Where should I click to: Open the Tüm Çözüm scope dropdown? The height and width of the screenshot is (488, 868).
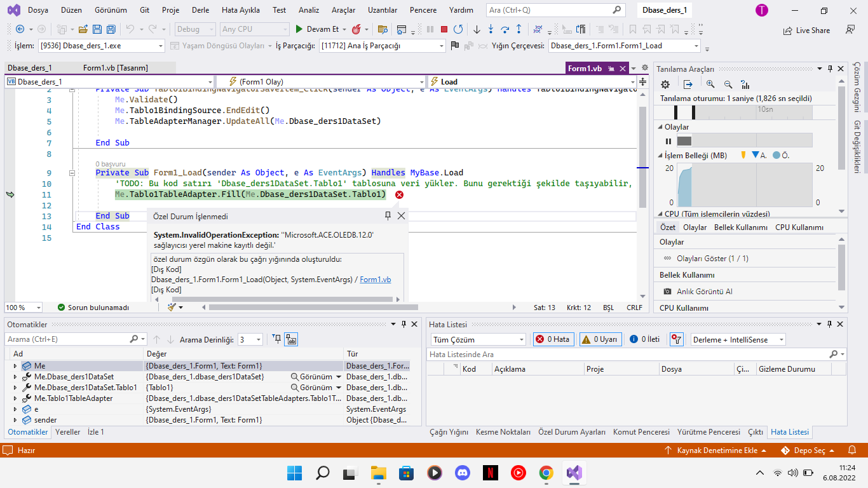521,339
